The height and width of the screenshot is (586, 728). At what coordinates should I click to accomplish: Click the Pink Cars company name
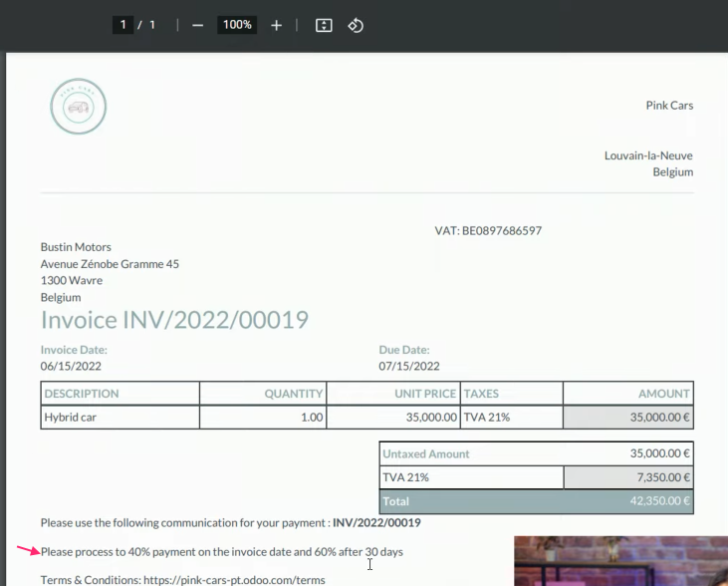coord(669,106)
